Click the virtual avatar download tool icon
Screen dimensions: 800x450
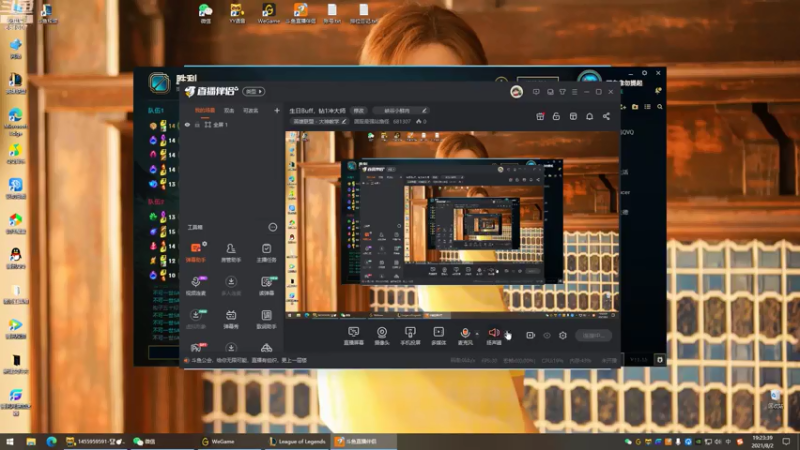[195, 318]
